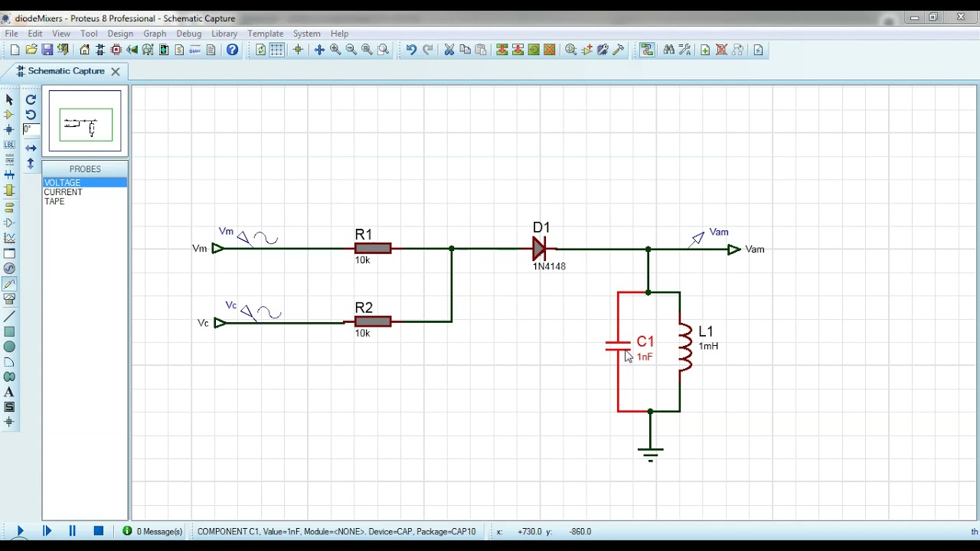Select the Graph Mode tool
Screen dimensions: 980x551
(x=9, y=238)
